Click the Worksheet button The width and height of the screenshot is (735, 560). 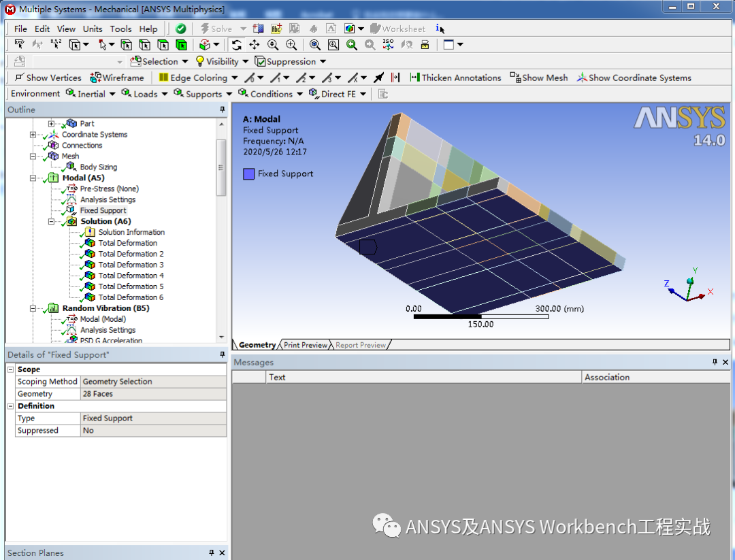pyautogui.click(x=398, y=29)
